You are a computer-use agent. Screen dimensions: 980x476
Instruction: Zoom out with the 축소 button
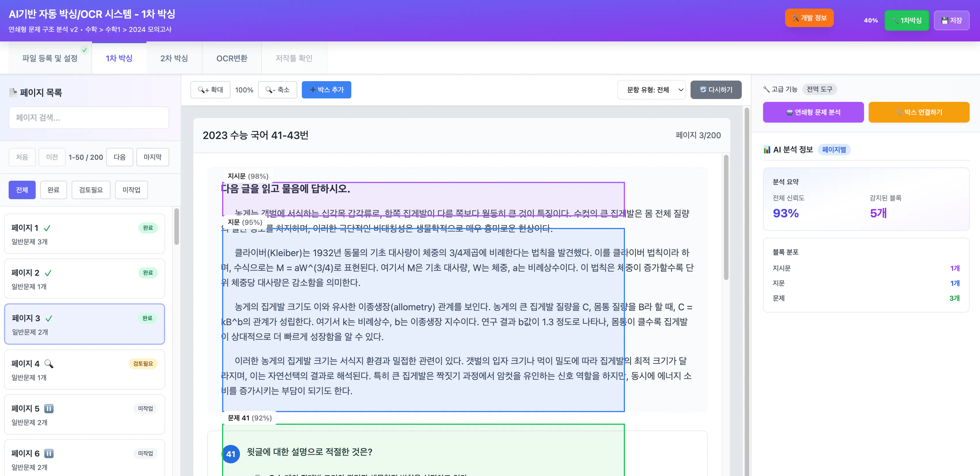[277, 90]
